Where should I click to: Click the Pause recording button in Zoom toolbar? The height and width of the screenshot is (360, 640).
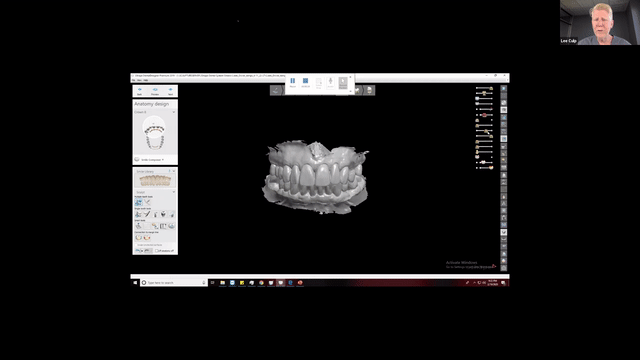(293, 82)
